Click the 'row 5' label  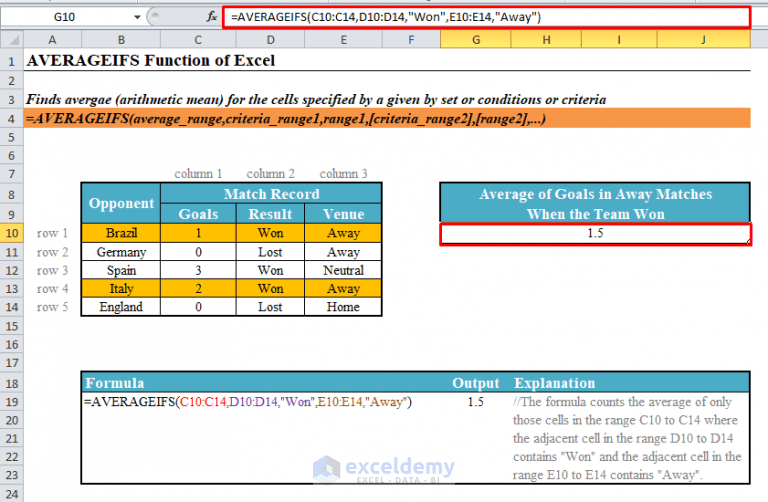[52, 308]
